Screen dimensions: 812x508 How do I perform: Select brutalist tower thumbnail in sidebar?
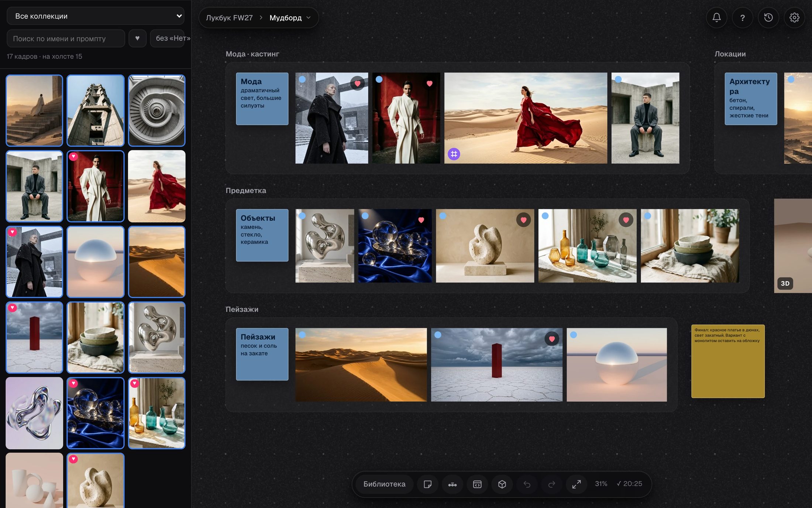click(x=96, y=110)
